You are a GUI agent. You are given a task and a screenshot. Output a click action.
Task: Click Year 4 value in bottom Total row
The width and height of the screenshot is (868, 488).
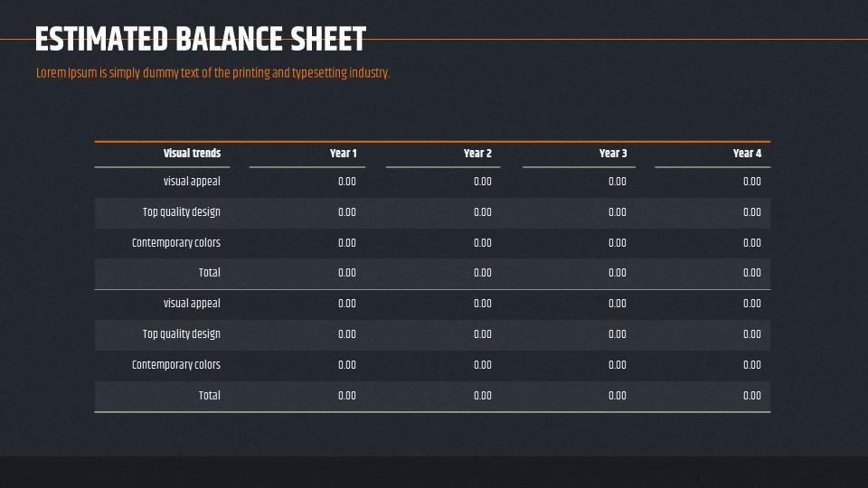752,396
